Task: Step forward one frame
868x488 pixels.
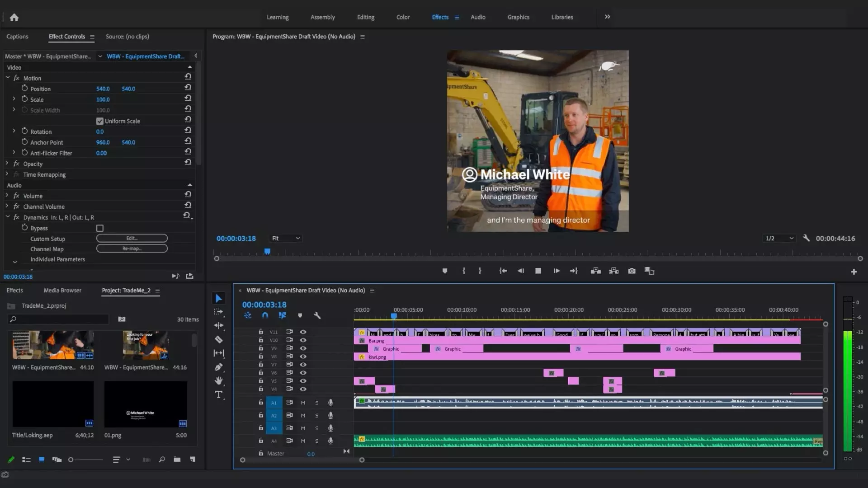Action: 557,271
